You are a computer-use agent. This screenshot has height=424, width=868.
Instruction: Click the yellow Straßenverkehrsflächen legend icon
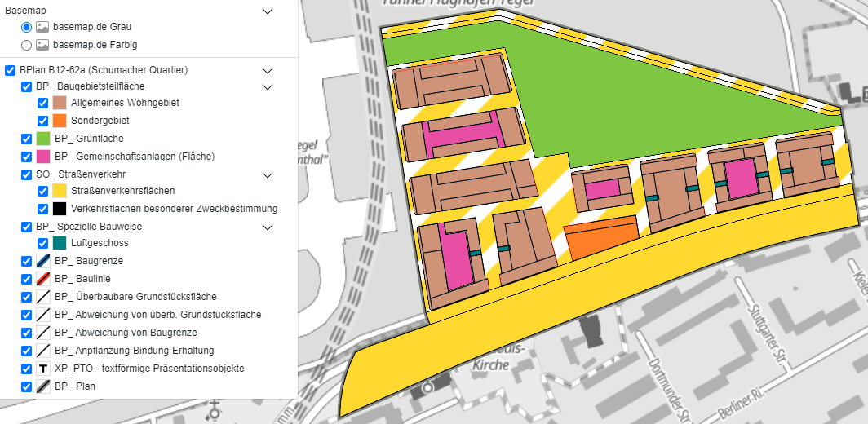click(x=60, y=191)
